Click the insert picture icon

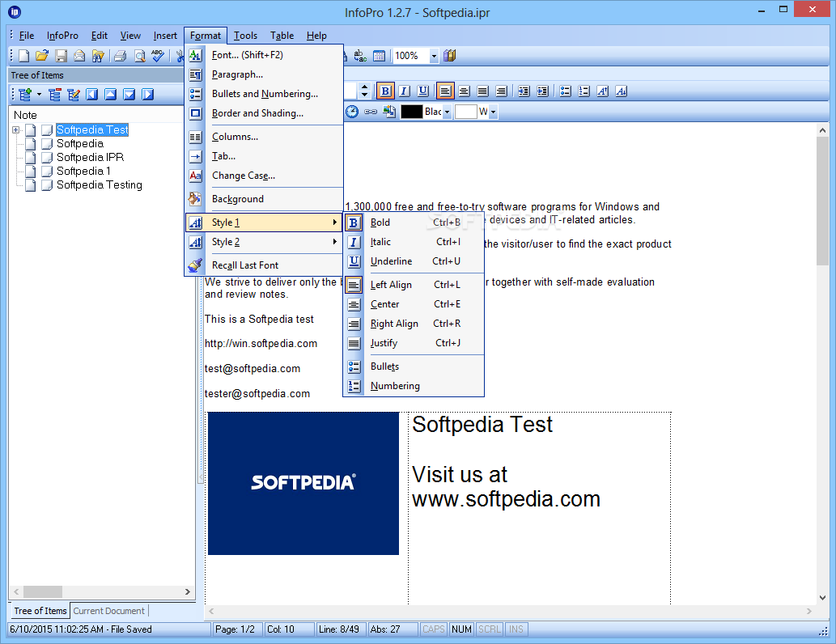click(x=389, y=112)
